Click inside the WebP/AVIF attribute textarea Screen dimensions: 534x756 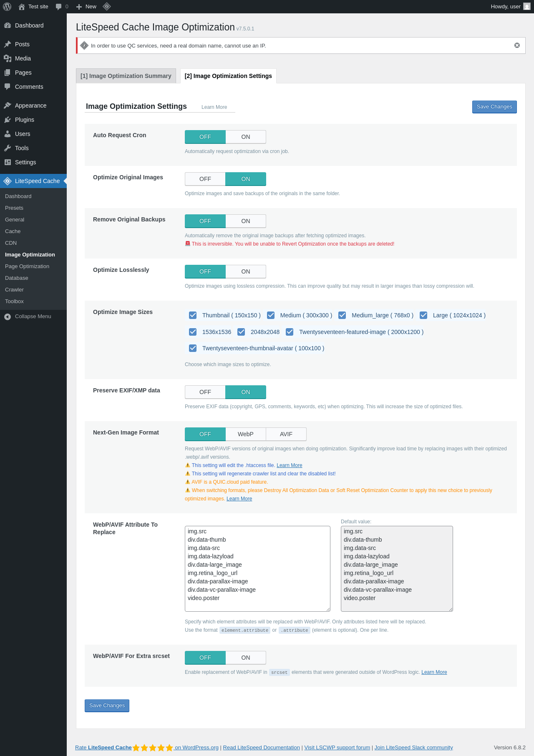(x=257, y=569)
